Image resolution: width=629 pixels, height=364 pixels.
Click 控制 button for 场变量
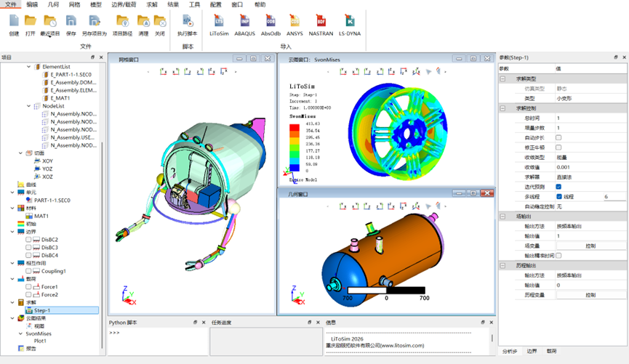(x=590, y=246)
